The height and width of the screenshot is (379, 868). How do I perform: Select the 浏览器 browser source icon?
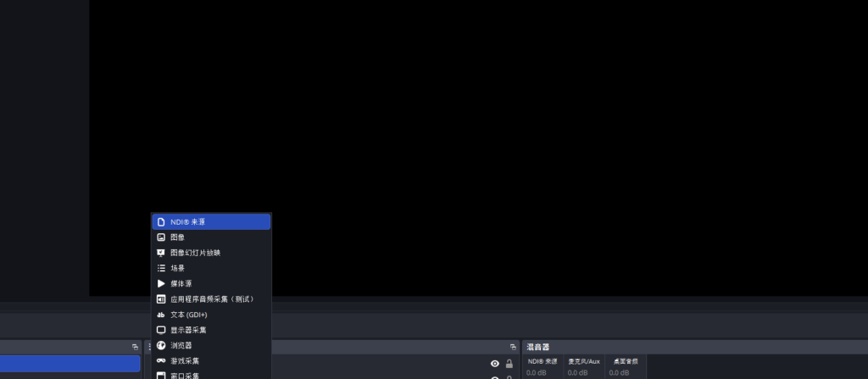(x=161, y=345)
